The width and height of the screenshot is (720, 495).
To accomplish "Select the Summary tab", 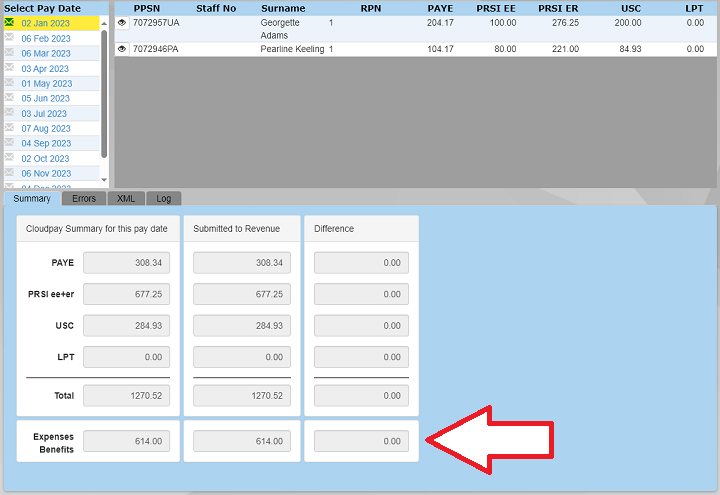I will 32,198.
